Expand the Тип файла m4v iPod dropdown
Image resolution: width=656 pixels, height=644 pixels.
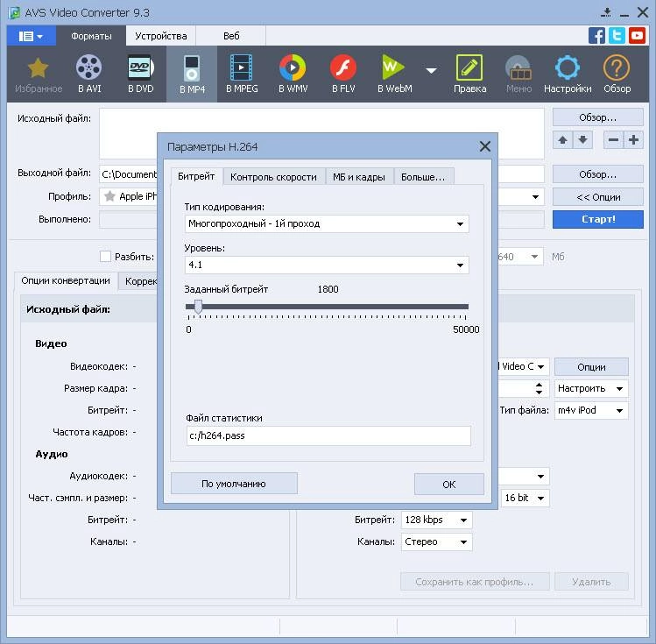tap(619, 411)
